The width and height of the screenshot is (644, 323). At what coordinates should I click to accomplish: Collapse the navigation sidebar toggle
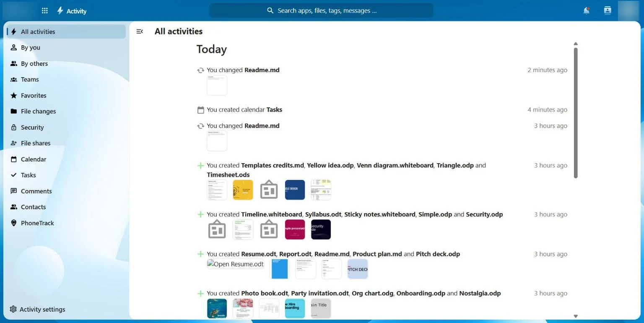pyautogui.click(x=140, y=31)
